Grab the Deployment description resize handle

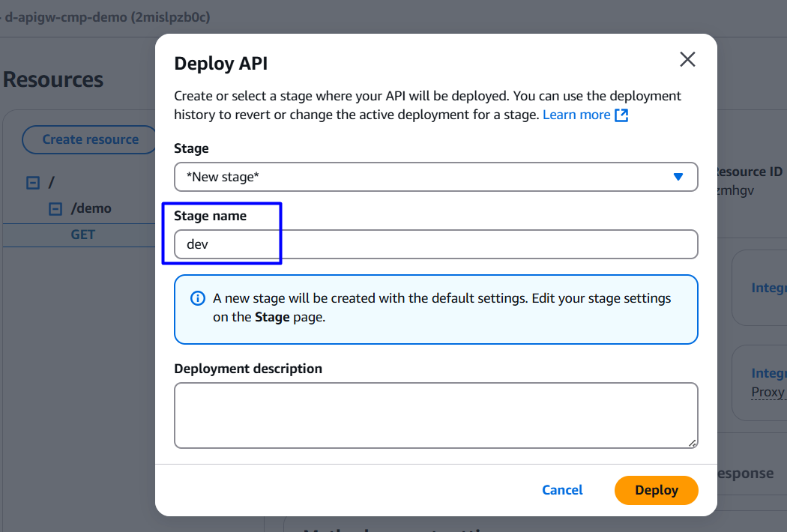(x=693, y=443)
